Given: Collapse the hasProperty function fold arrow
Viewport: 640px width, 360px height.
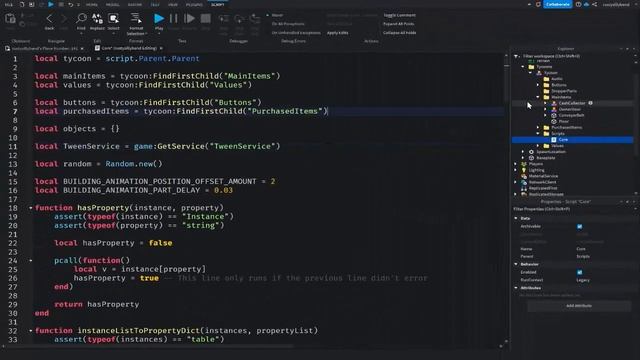Looking at the screenshot, I should [x=31, y=208].
